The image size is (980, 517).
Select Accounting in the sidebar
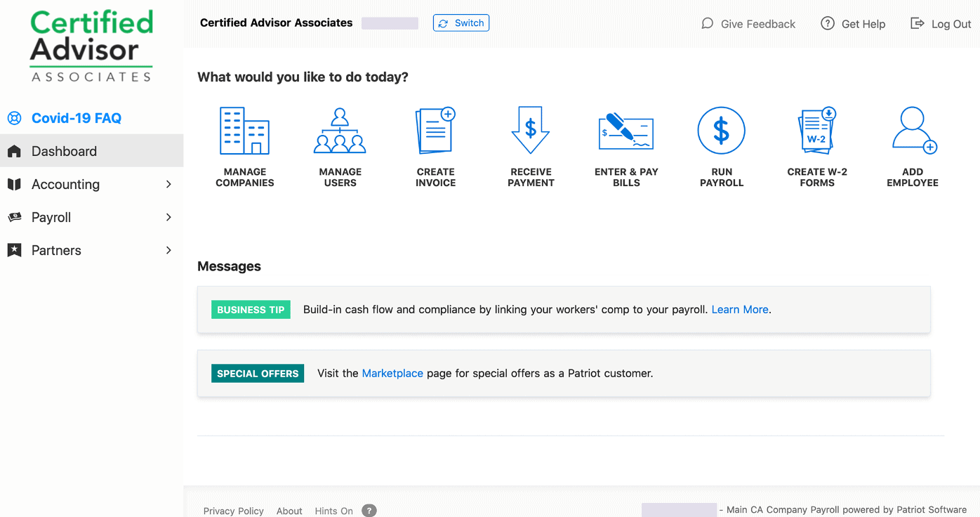tap(91, 184)
